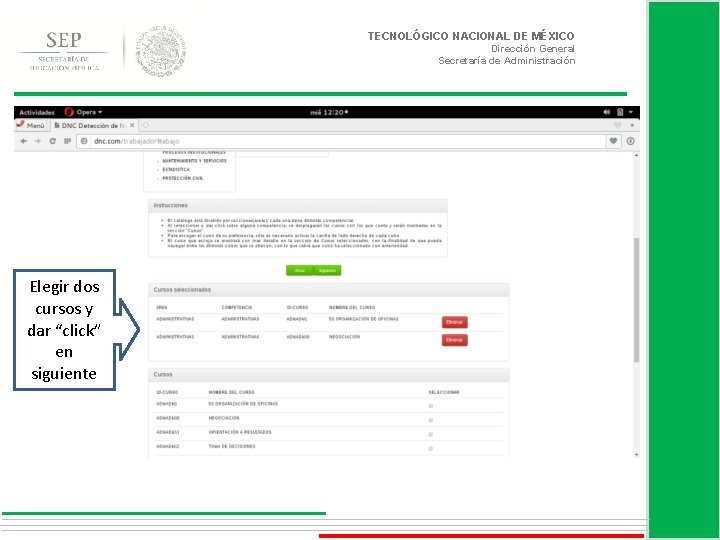Click Eliminar for Negociación row

[455, 340]
